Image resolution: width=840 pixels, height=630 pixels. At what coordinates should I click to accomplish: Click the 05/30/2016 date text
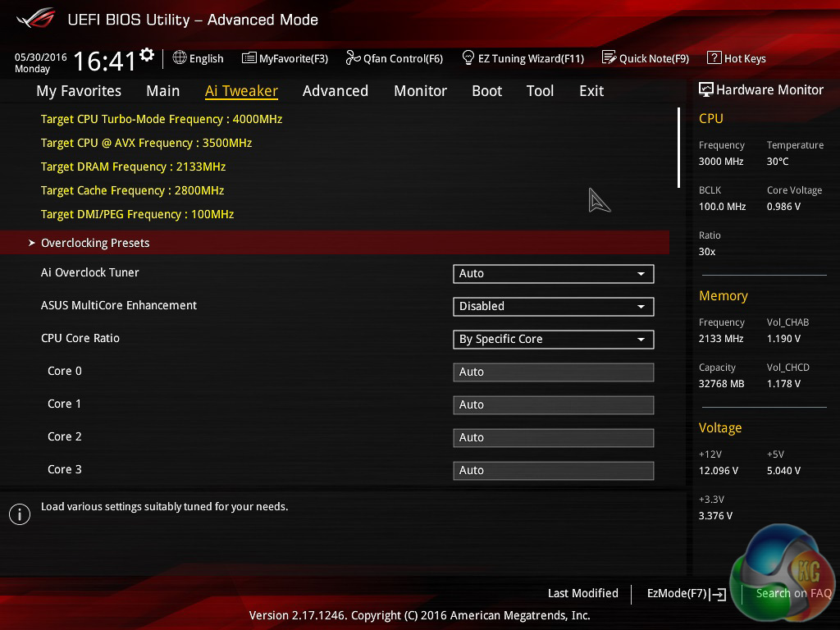coord(41,57)
